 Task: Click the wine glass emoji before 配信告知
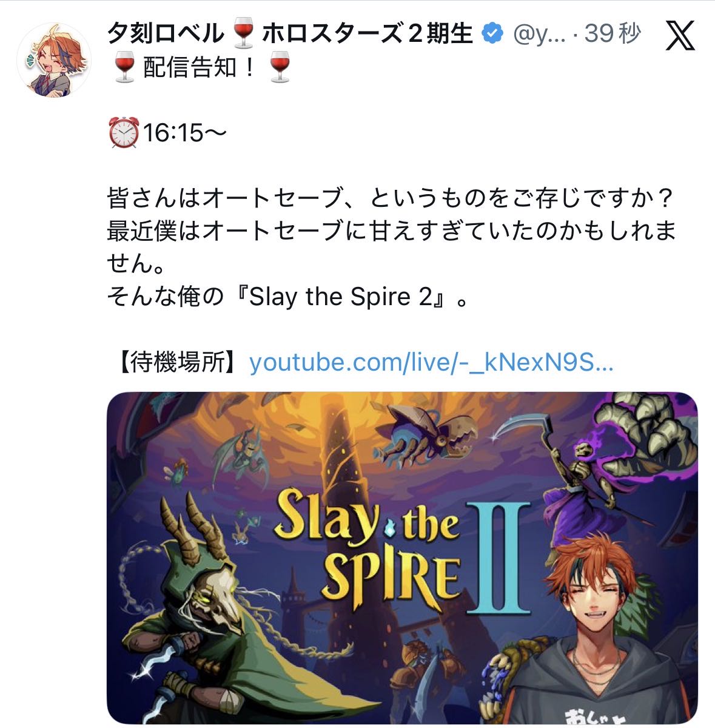[x=124, y=67]
